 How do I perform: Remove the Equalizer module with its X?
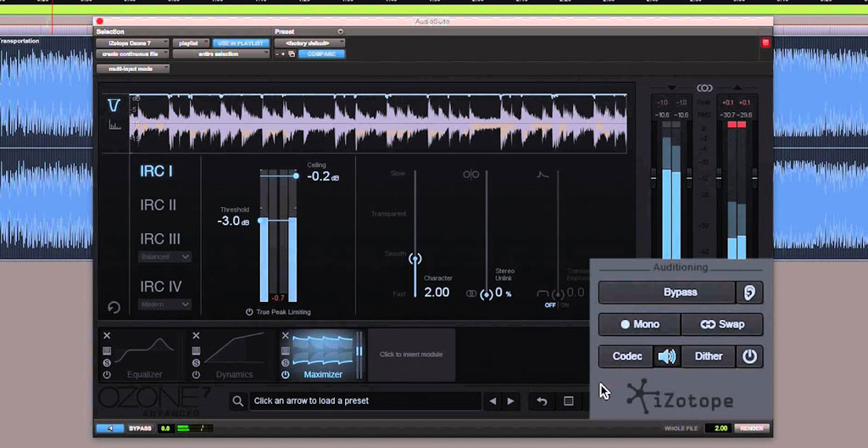click(x=107, y=335)
